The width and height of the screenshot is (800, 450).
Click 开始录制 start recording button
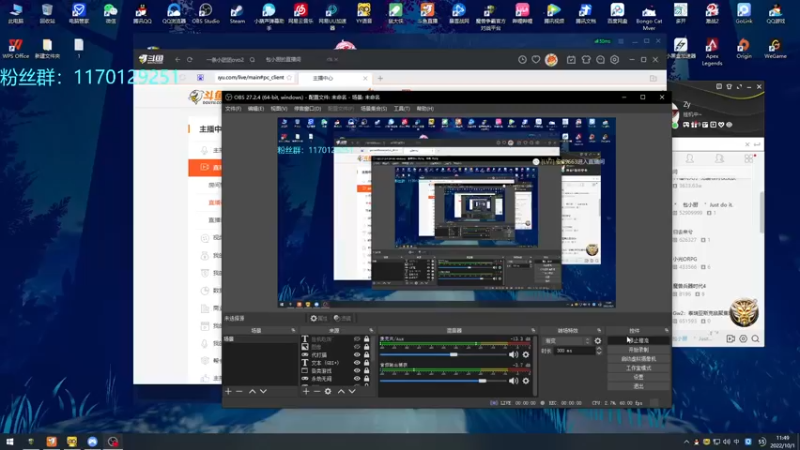(638, 349)
